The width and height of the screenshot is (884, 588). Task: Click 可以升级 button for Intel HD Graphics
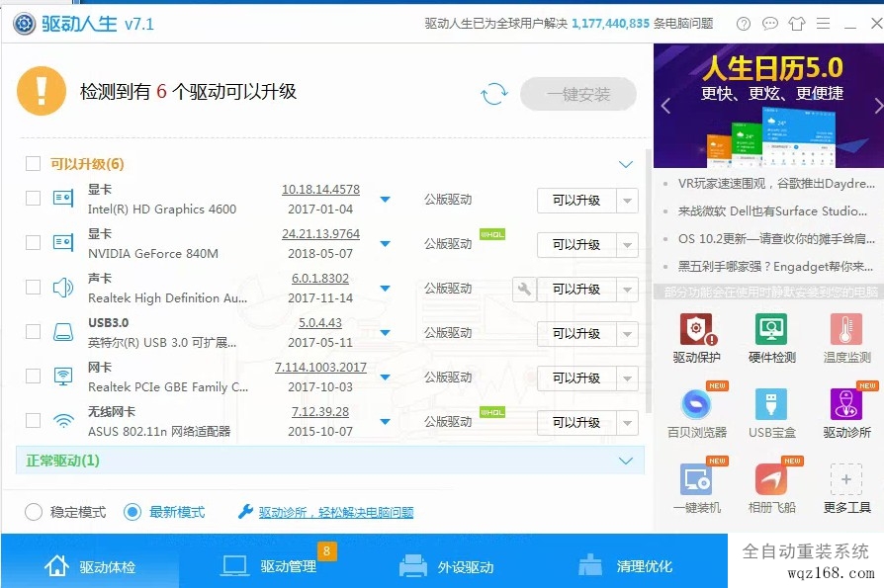(576, 201)
